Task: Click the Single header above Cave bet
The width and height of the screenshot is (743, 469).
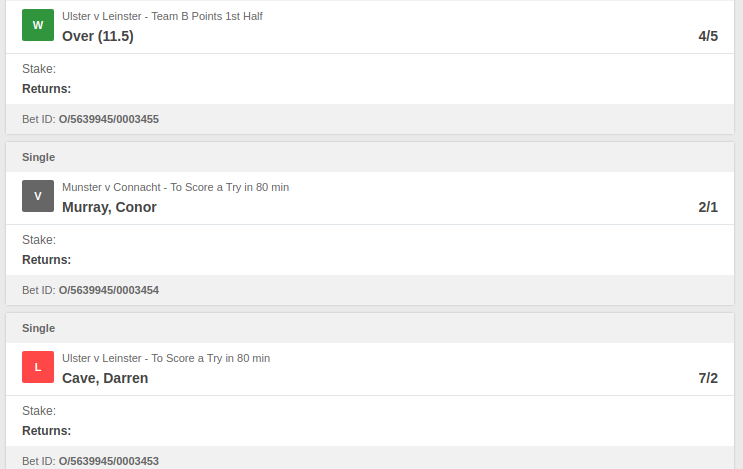Action: (x=38, y=328)
